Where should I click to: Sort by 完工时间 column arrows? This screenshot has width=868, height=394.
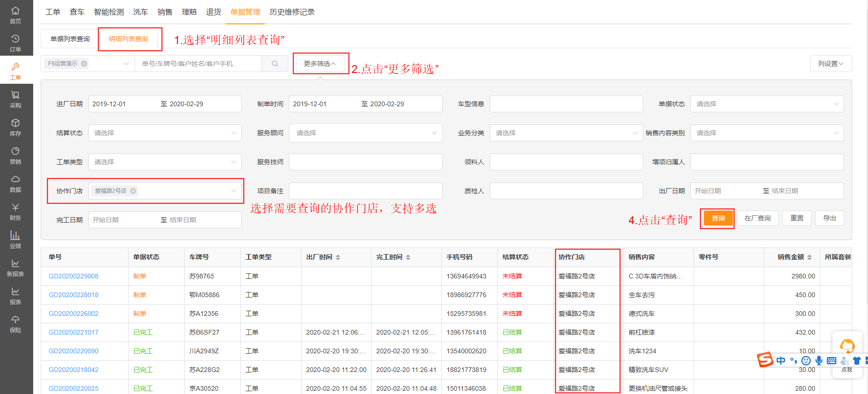coord(408,257)
